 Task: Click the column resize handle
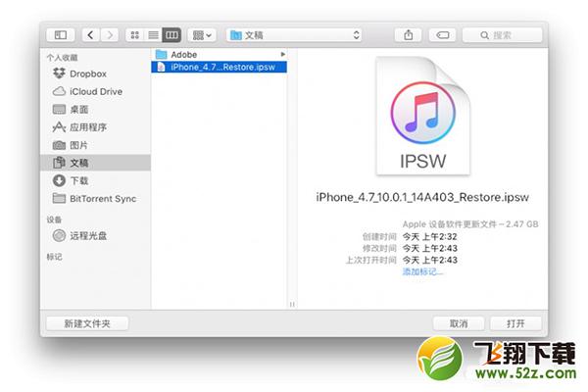[292, 304]
